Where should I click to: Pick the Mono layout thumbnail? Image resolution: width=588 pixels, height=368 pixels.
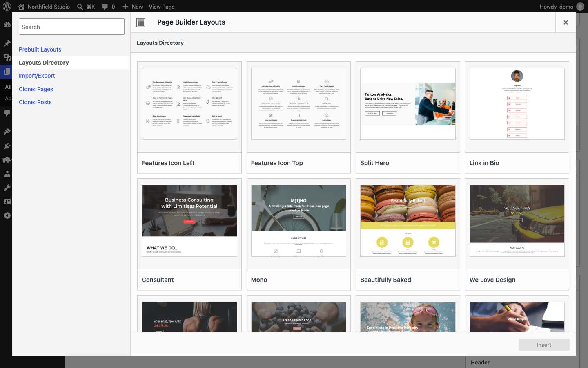(x=298, y=221)
